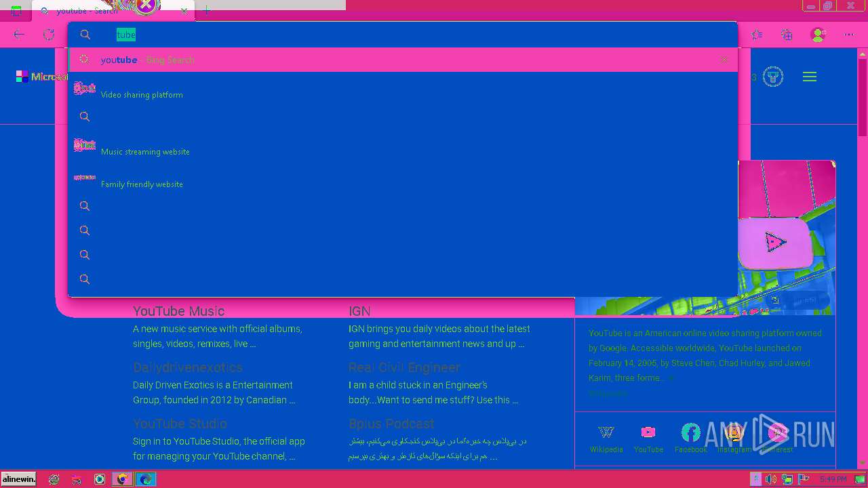Open the Bing Rewards trophy icon

pos(773,77)
